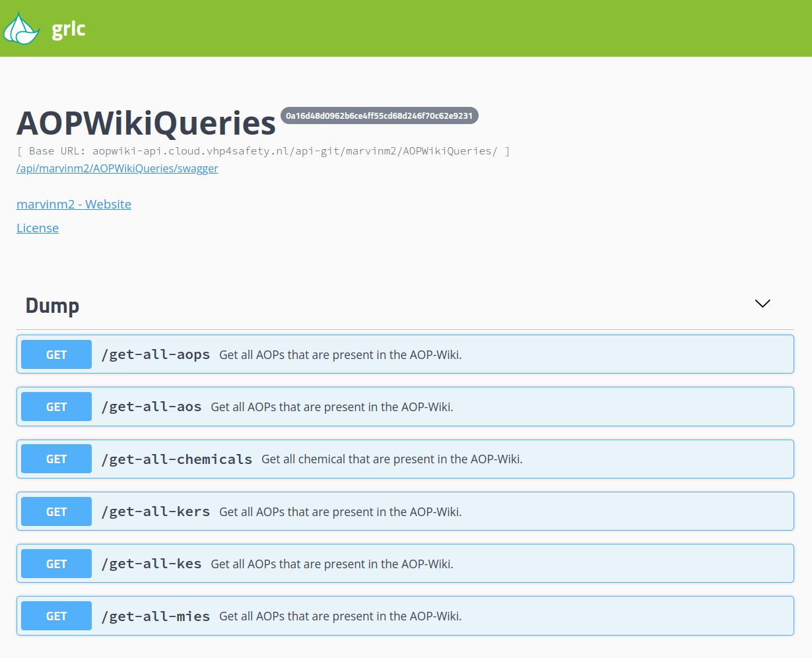Click the commit hash badge 0a16d48d0962b6ce…
Viewport: 812px width, 658px height.
click(380, 115)
